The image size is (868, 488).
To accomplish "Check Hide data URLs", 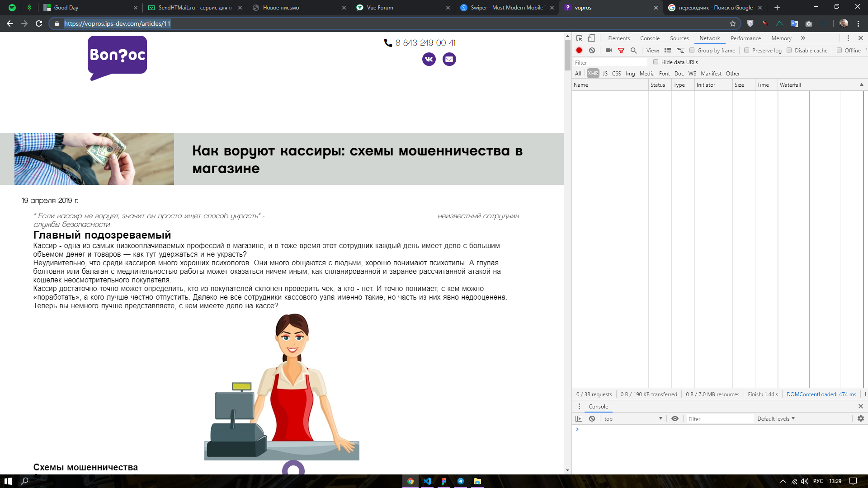I will click(x=656, y=62).
